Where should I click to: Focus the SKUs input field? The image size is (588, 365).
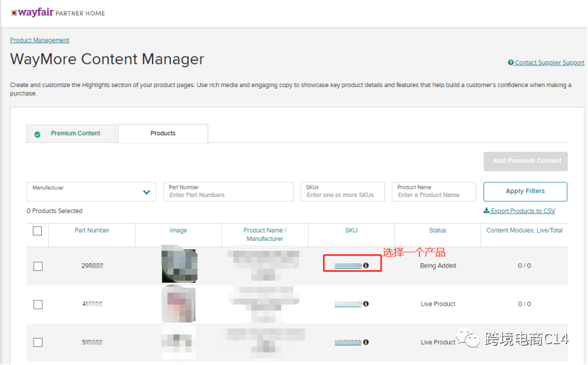pyautogui.click(x=342, y=192)
